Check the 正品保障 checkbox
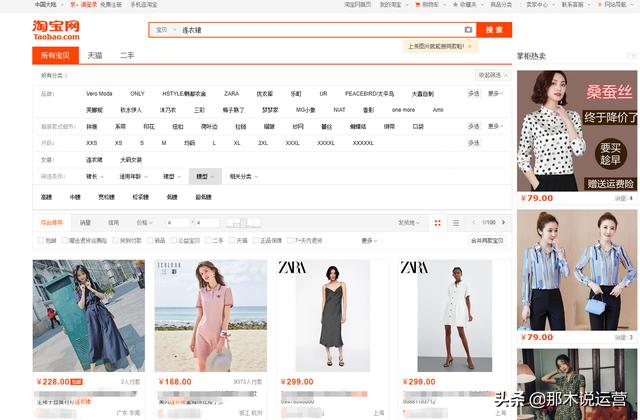The image size is (640, 420). (256, 240)
